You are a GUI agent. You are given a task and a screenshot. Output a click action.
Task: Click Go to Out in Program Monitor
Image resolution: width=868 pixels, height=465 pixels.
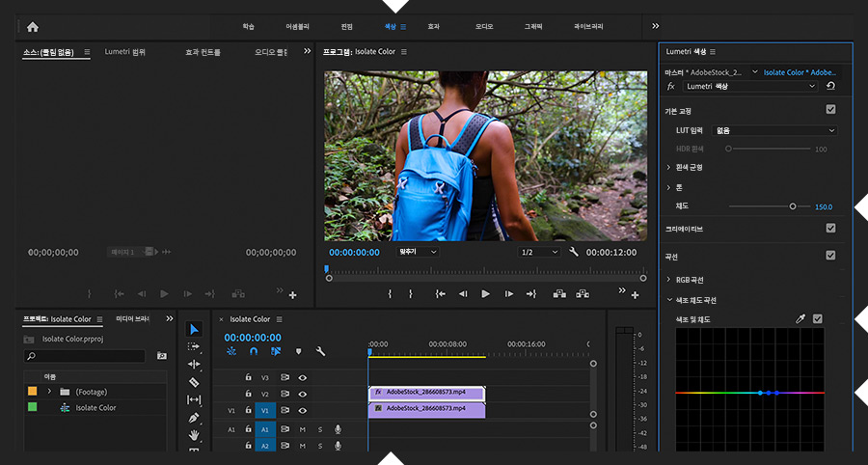click(x=530, y=294)
